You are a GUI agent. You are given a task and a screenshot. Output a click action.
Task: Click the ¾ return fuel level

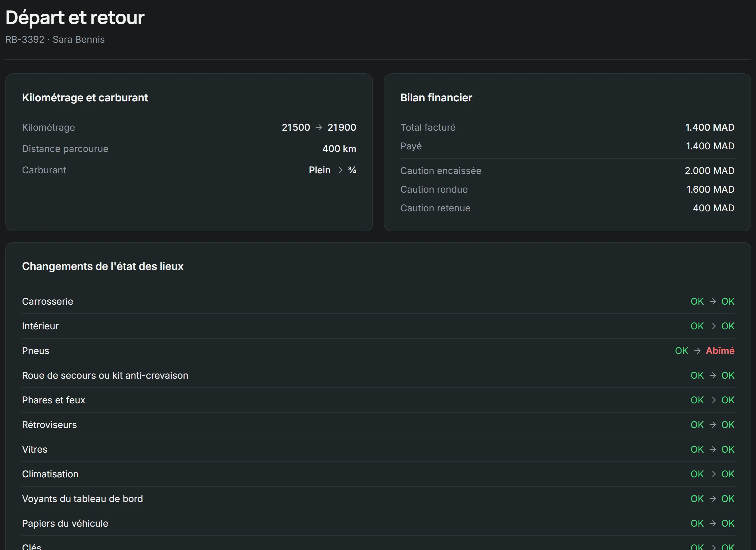pyautogui.click(x=352, y=170)
